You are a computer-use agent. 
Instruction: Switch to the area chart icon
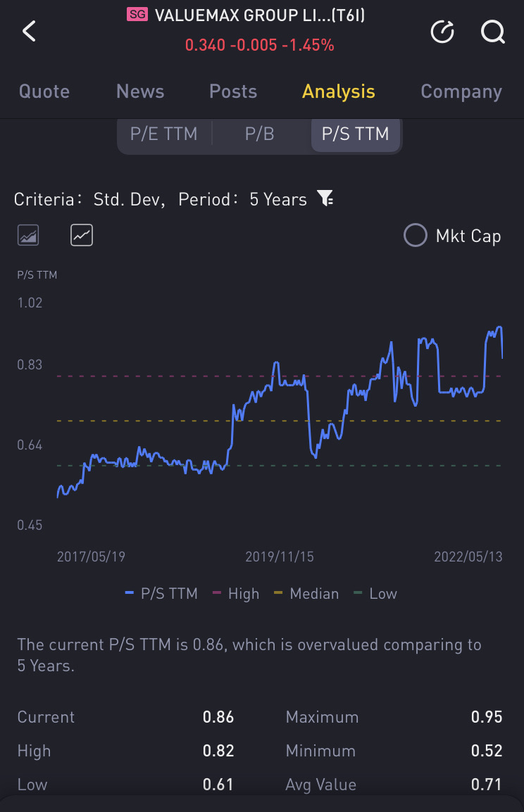click(x=28, y=235)
